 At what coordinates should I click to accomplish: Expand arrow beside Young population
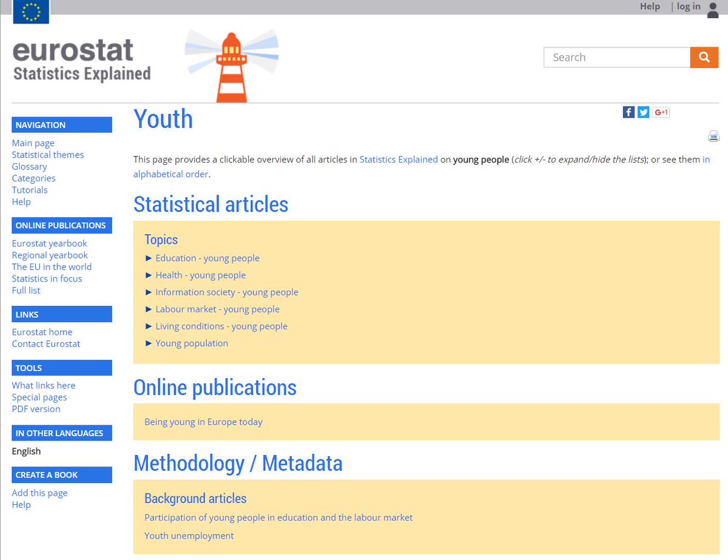click(x=149, y=343)
